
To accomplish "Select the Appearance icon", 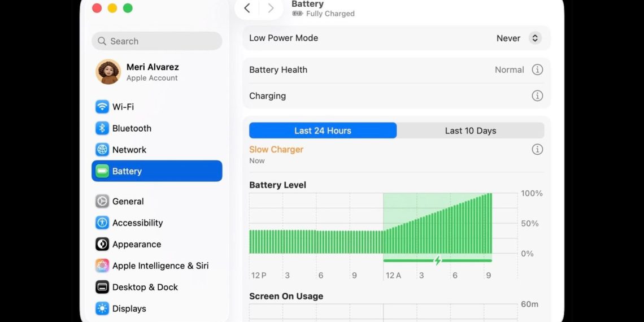I will point(102,244).
